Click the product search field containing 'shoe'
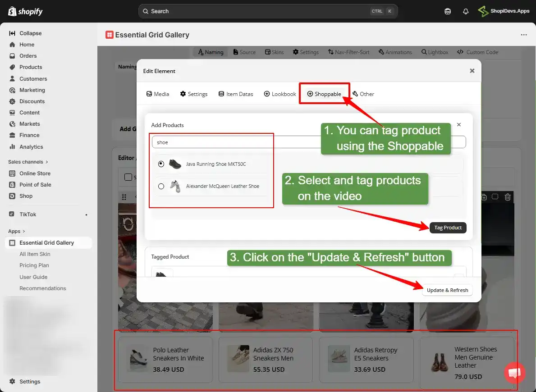This screenshot has height=392, width=536. tap(309, 142)
